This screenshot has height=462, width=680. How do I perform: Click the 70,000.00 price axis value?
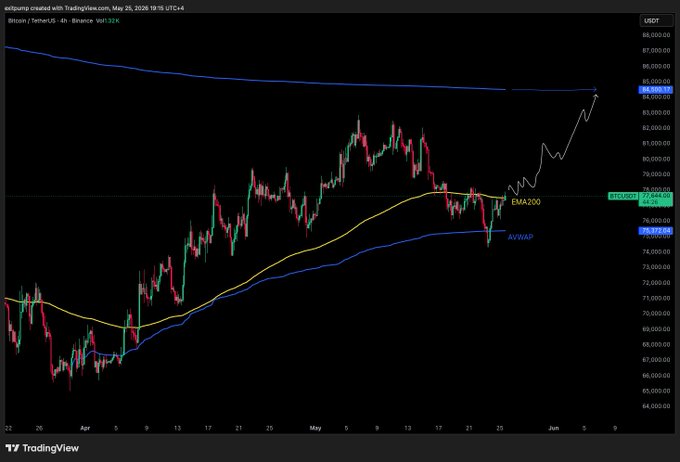click(656, 314)
